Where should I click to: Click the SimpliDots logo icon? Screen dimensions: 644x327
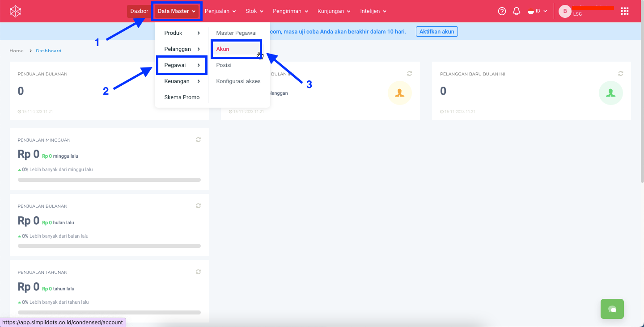(x=16, y=12)
